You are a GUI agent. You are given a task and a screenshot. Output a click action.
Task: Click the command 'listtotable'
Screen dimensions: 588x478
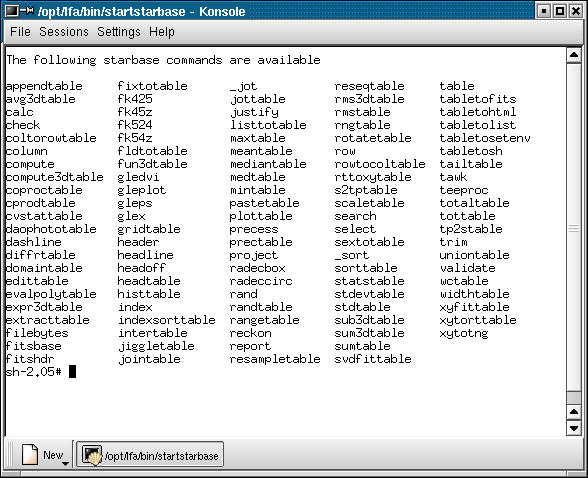click(x=268, y=125)
